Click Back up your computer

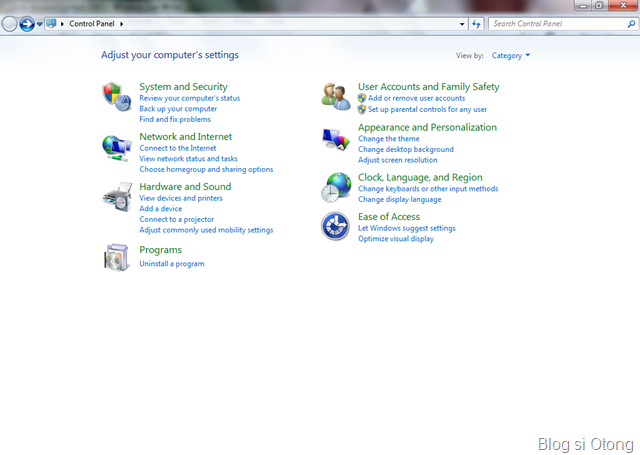178,109
